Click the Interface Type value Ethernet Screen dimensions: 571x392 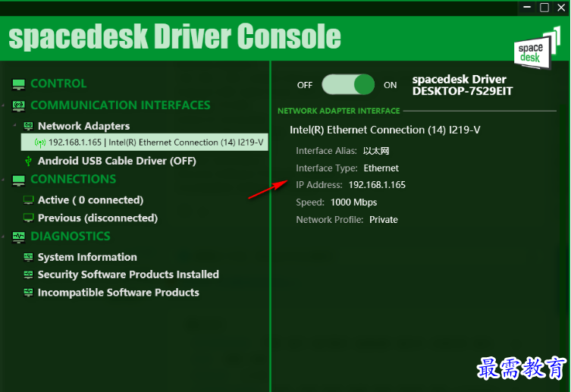point(381,168)
